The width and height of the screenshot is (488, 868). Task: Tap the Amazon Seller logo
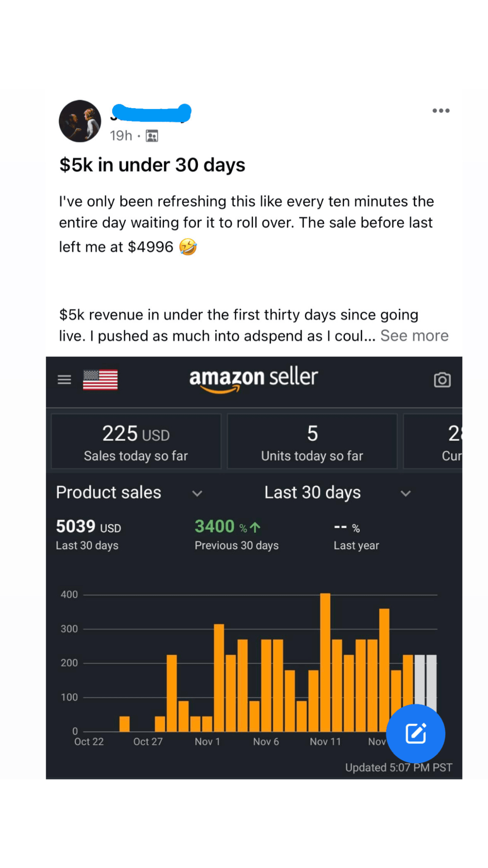pos(253,378)
